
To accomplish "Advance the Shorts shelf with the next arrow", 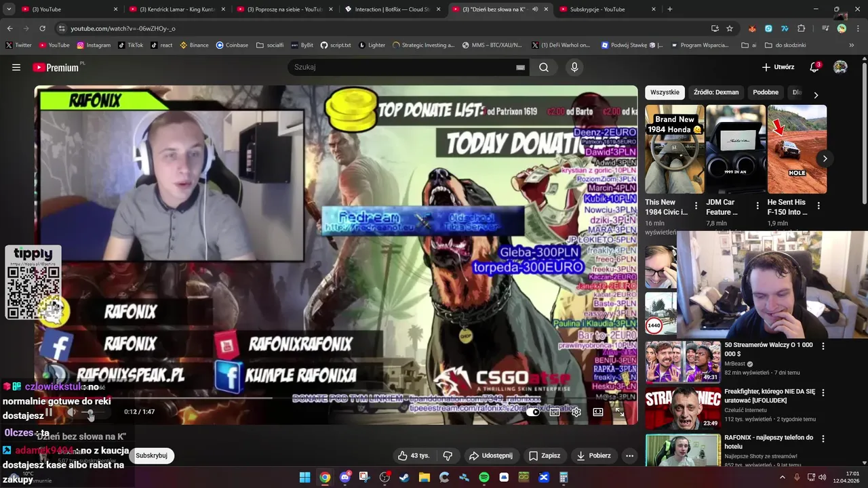I will click(x=825, y=159).
